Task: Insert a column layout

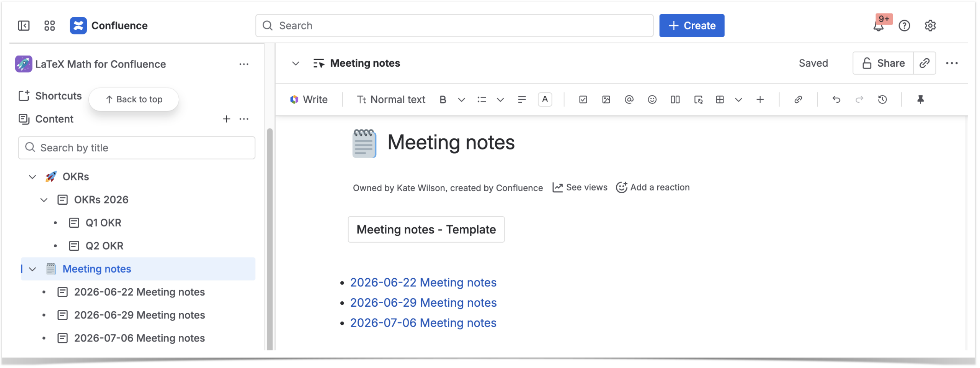Action: pos(675,100)
